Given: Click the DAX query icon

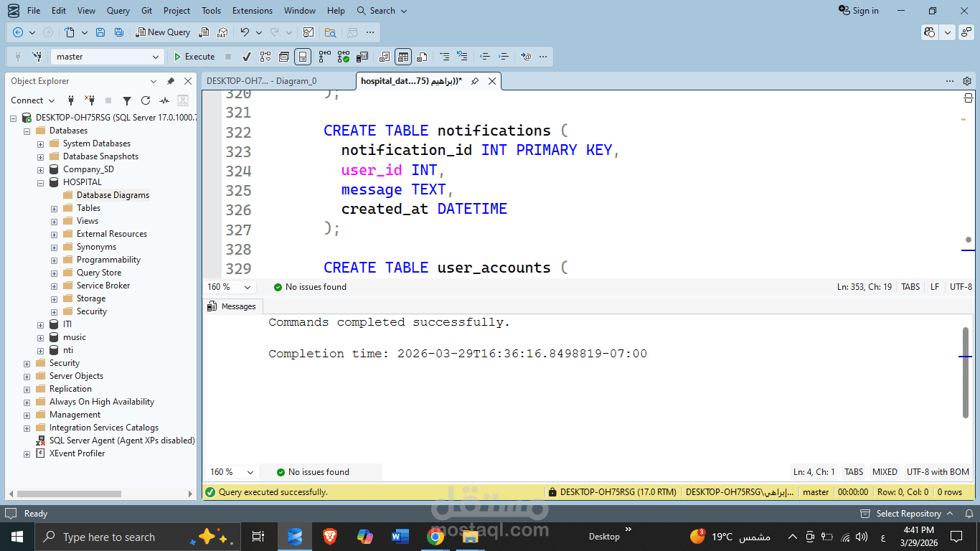Looking at the screenshot, I should [222, 32].
